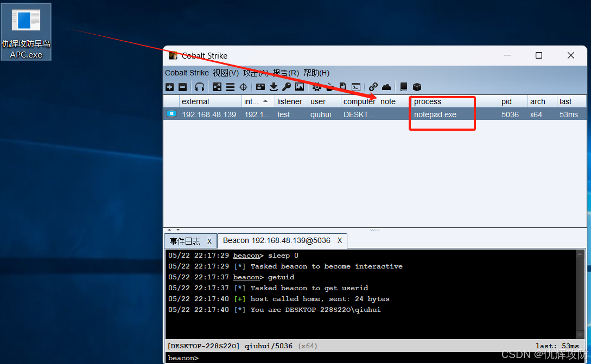Sort sessions by arch column header
Screen dimensions: 591x364
pos(542,101)
